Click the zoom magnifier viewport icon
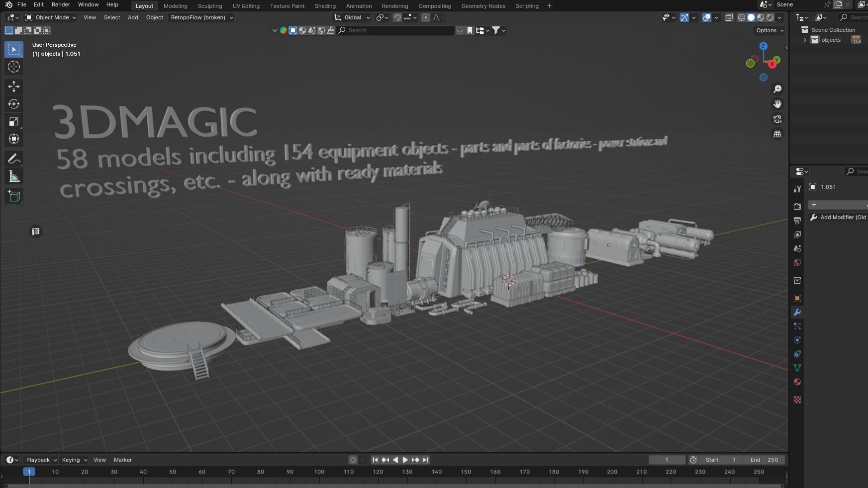Image resolution: width=868 pixels, height=488 pixels. point(777,89)
